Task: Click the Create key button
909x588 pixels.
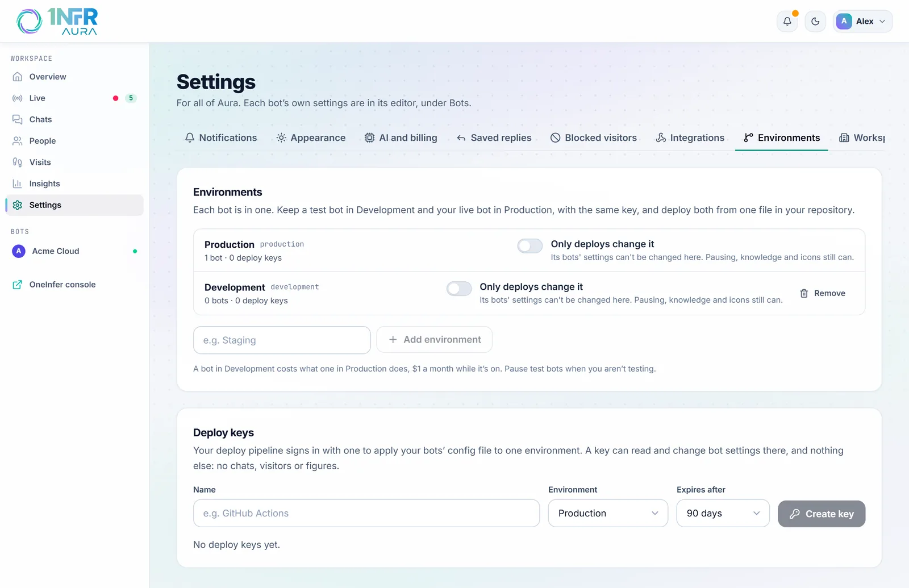Action: point(822,514)
